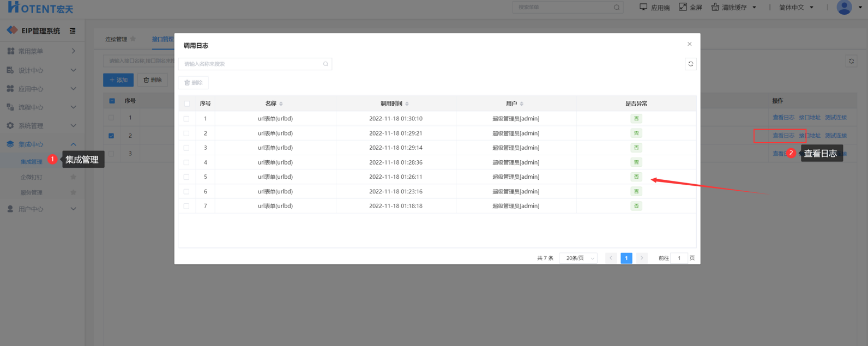This screenshot has width=868, height=346.
Task: Click the blue 添加 button
Action: 118,80
